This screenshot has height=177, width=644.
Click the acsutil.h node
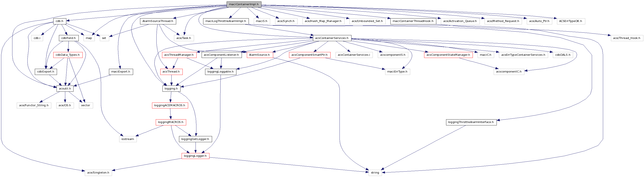tap(65, 89)
